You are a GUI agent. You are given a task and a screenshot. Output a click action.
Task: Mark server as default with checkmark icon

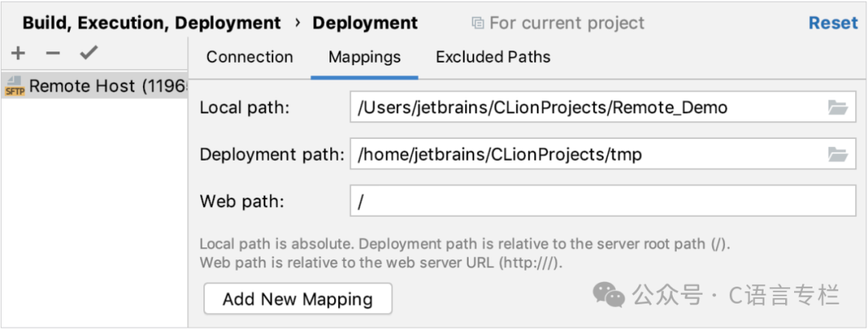pos(88,52)
